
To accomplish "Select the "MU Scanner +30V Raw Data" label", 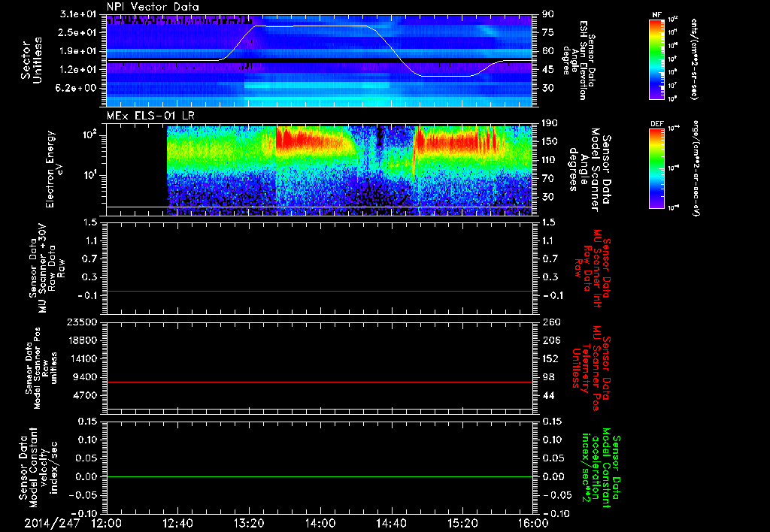I will pos(47,268).
